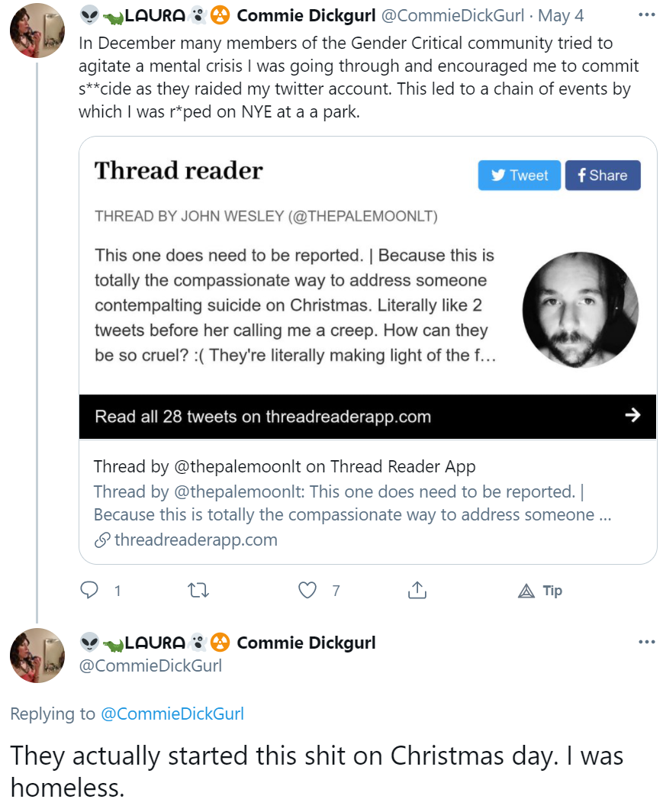Click the Twitter bird Tweet button
Image resolution: width=663 pixels, height=812 pixels.
pos(519,175)
